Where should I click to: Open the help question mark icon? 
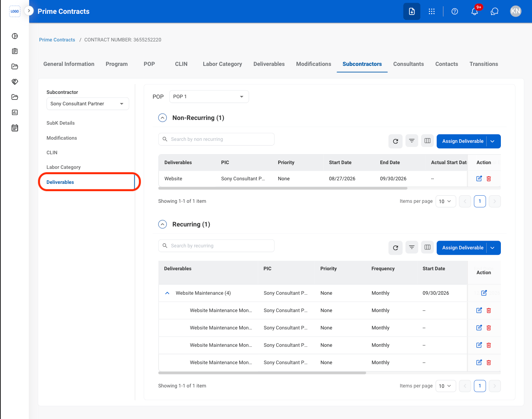pos(455,11)
